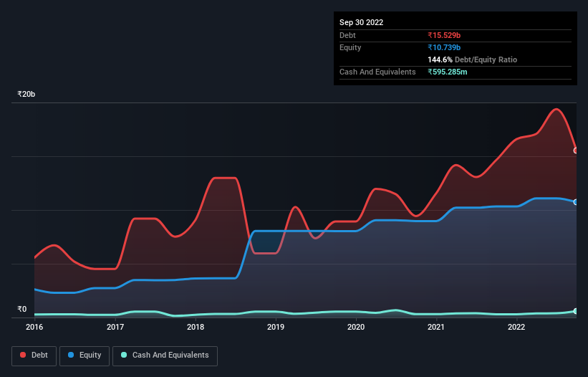Click the ₹20b y-axis label

26,94
